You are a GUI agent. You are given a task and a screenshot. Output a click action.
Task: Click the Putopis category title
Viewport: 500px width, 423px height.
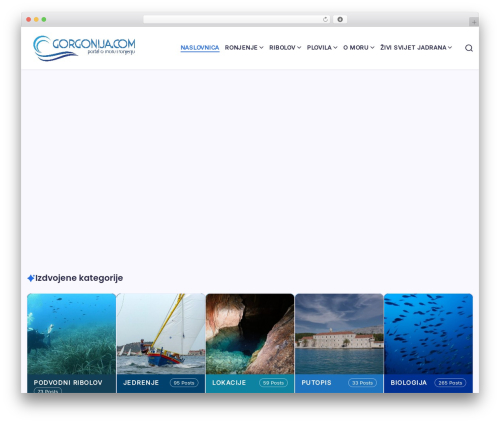pyautogui.click(x=316, y=383)
